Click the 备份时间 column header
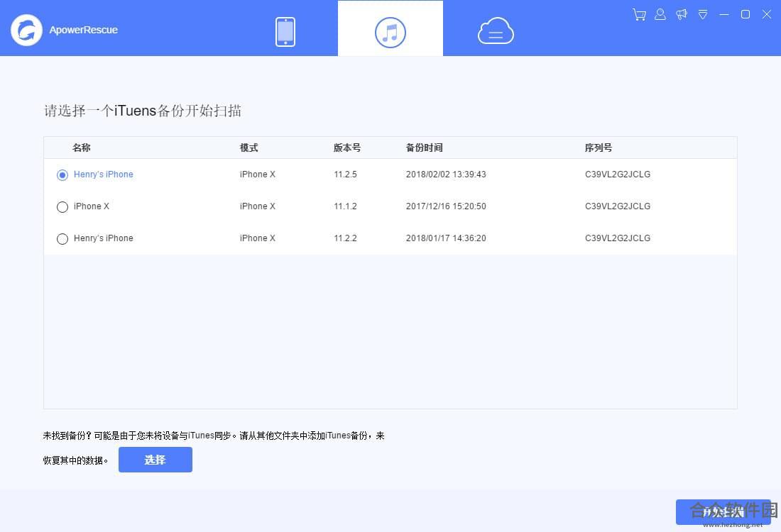The image size is (781, 532). pos(424,148)
